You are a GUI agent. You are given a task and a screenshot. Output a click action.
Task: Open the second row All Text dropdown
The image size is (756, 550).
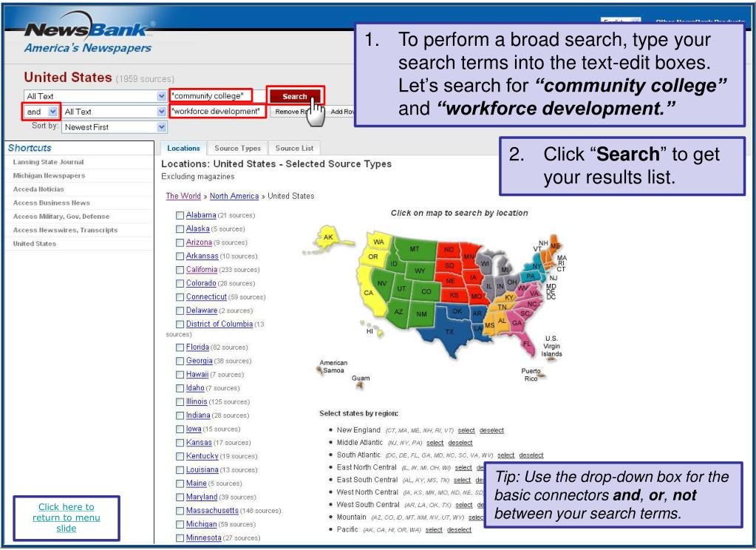tap(115, 112)
